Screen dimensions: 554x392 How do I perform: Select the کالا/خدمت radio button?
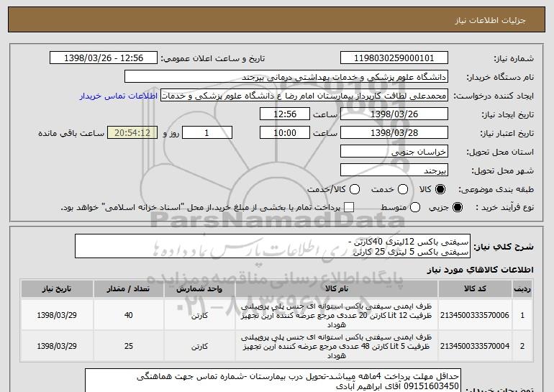click(355, 189)
